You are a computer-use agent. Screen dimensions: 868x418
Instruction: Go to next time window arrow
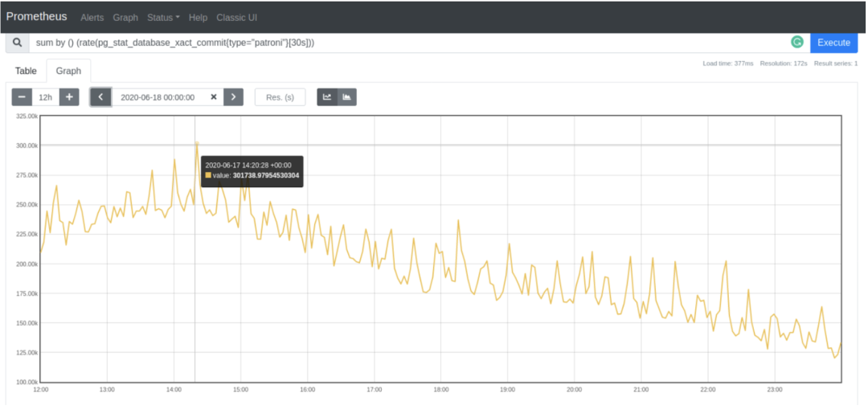[x=233, y=97]
